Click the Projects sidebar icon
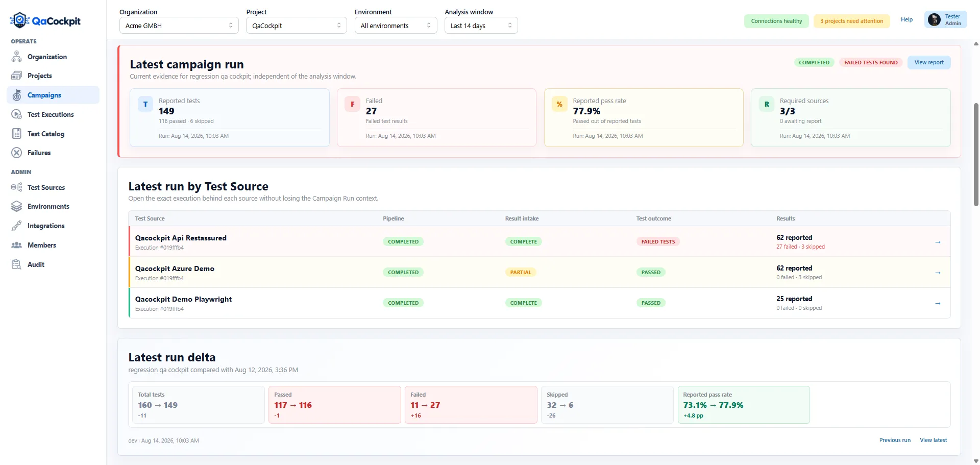Image resolution: width=980 pixels, height=465 pixels. coord(17,76)
